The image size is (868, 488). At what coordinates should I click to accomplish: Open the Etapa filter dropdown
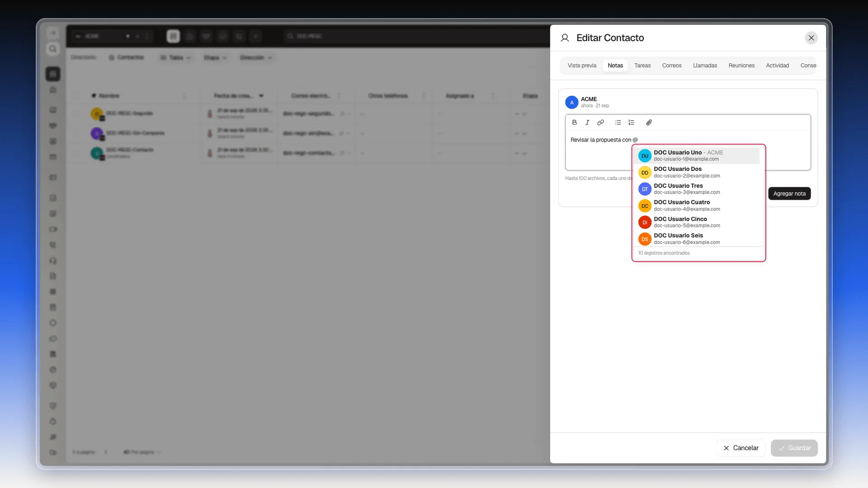[x=215, y=58]
